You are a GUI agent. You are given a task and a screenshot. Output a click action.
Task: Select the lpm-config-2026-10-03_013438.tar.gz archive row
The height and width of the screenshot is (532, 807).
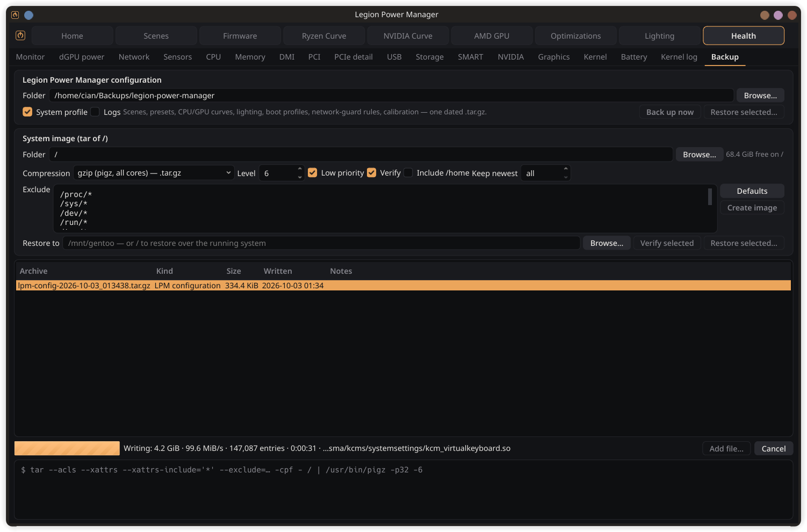(403, 286)
